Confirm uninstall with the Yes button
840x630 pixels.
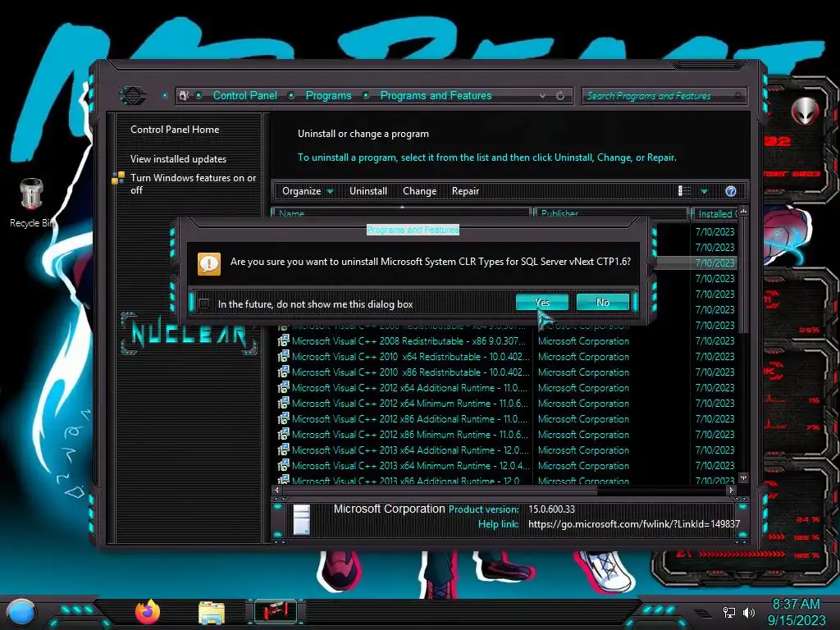click(541, 302)
